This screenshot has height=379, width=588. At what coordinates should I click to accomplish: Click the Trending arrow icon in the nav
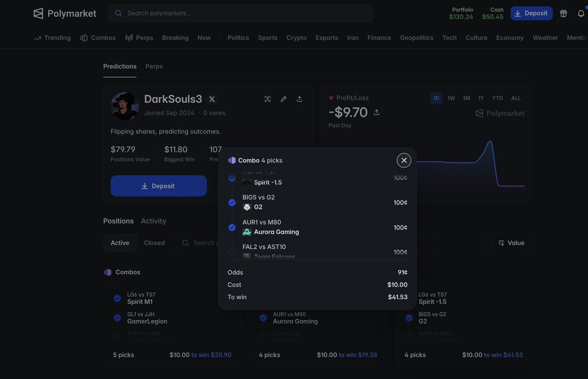(x=38, y=38)
